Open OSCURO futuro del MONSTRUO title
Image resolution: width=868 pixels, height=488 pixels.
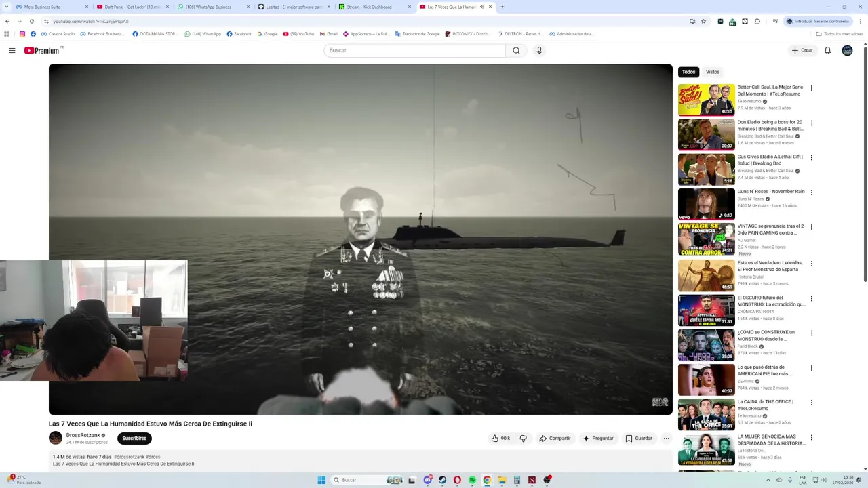[x=771, y=301]
